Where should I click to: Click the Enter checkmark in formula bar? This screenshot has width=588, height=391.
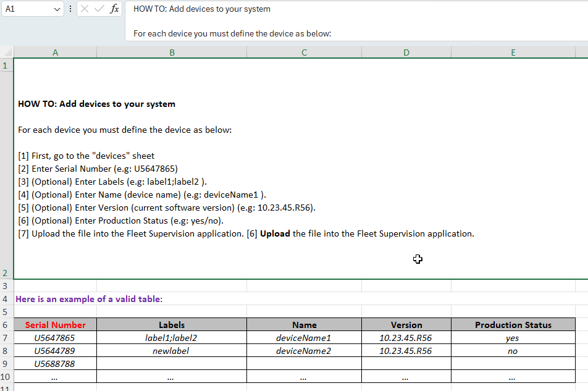click(99, 9)
